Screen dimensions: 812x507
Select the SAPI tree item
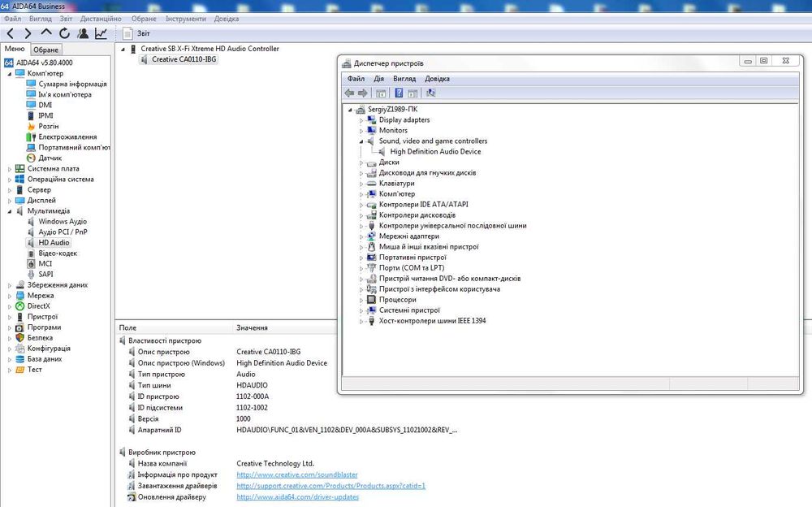pos(45,275)
